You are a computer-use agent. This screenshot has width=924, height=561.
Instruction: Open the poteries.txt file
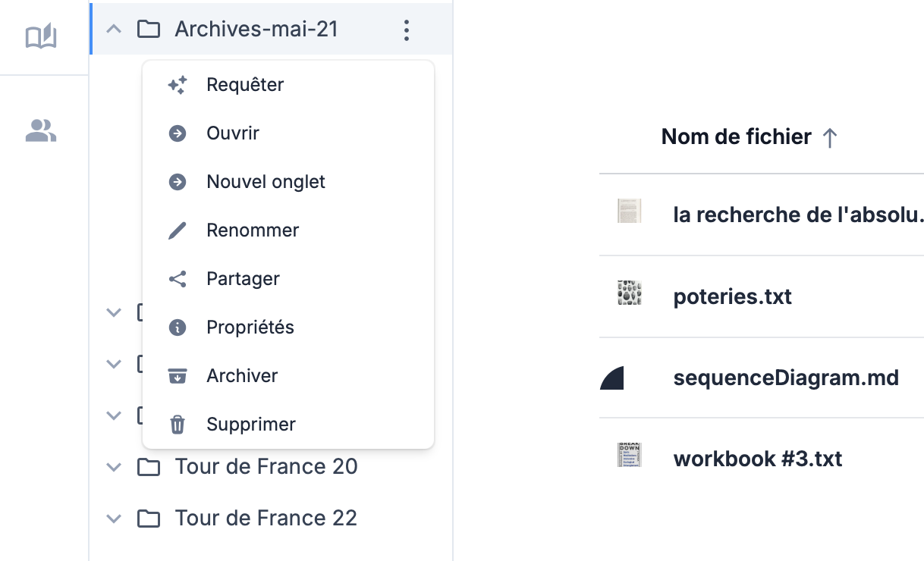[x=732, y=296]
